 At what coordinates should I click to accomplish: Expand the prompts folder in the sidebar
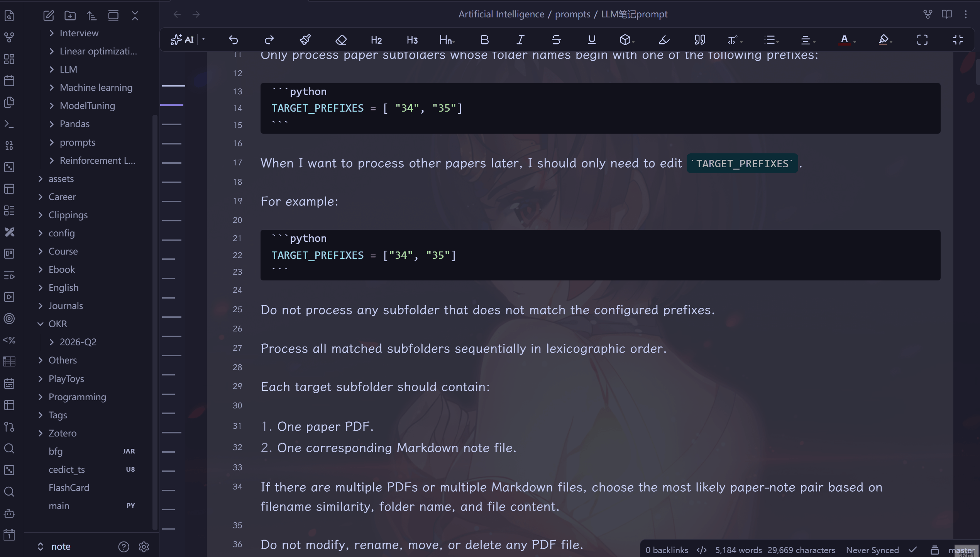(52, 142)
